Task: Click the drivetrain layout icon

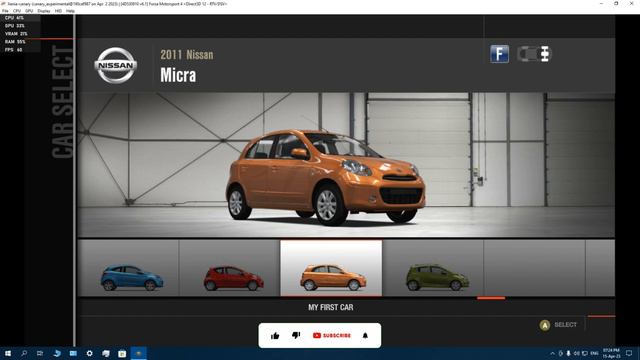Action: (x=534, y=54)
